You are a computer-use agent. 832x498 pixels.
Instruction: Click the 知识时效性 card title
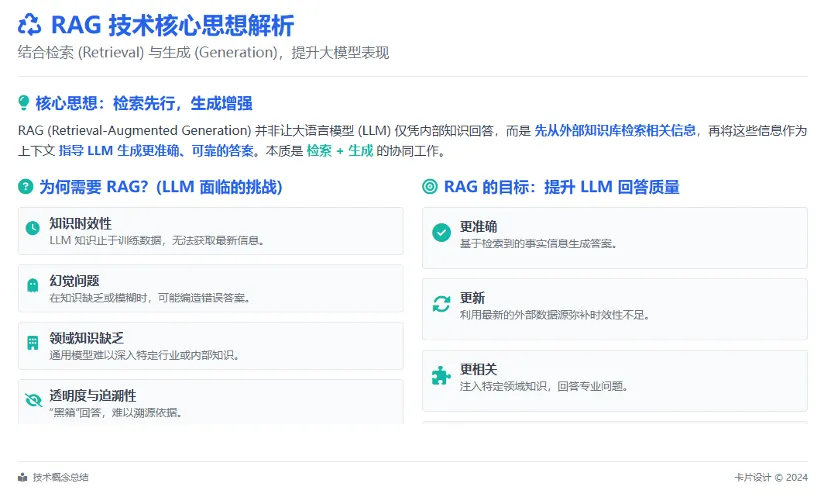[80, 223]
